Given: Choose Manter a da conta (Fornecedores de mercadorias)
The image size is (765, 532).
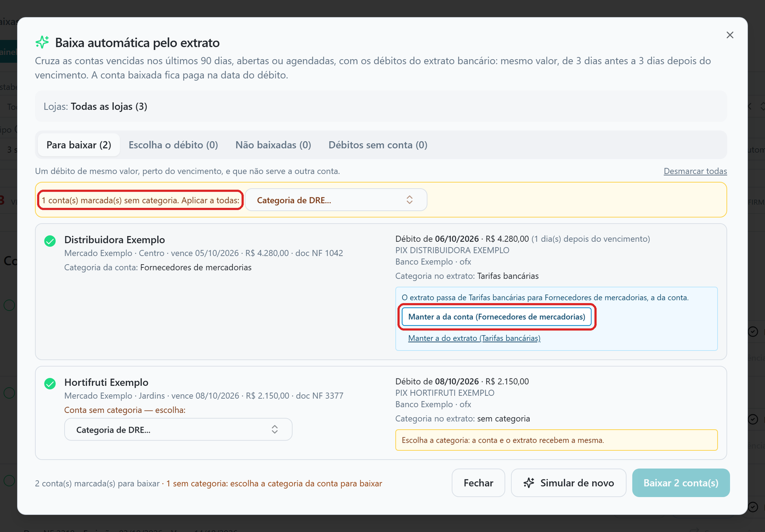Looking at the screenshot, I should [497, 317].
